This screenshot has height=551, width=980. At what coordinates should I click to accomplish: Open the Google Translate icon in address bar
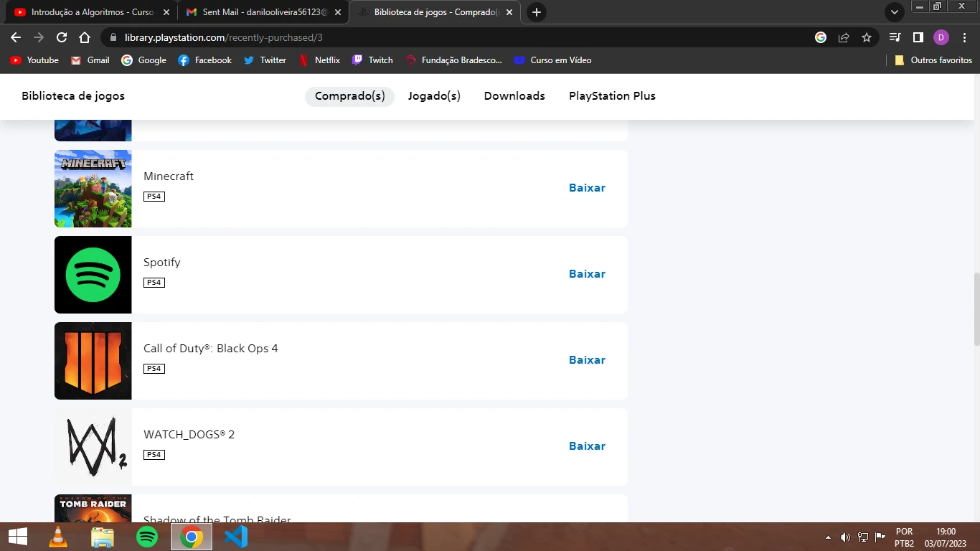coord(821,37)
